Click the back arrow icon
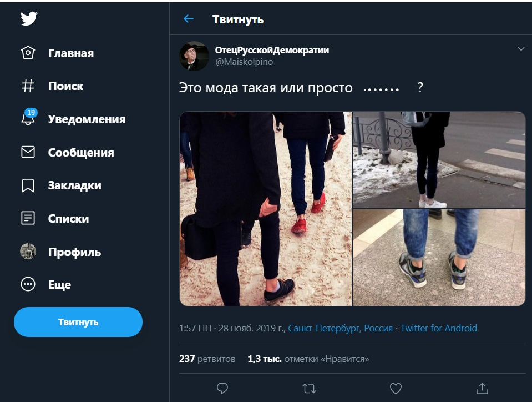Screen dimensions: 532x402 189,19
